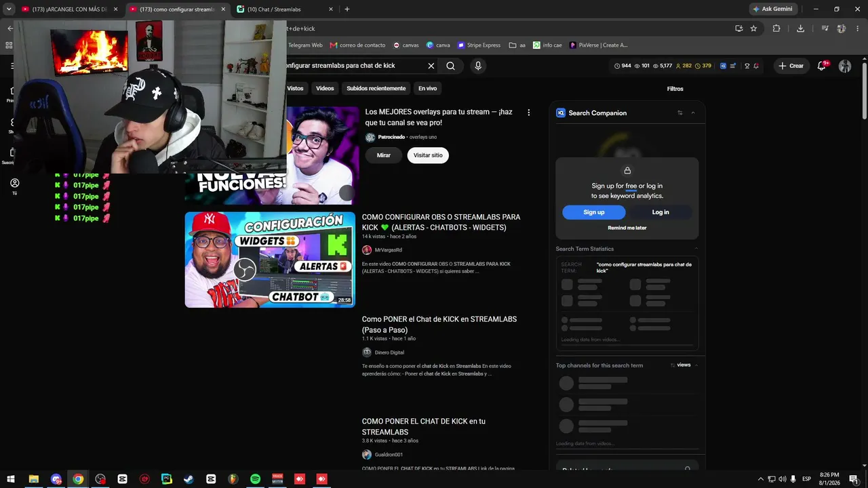
Task: Click the Visitar sitio button
Action: point(428,155)
